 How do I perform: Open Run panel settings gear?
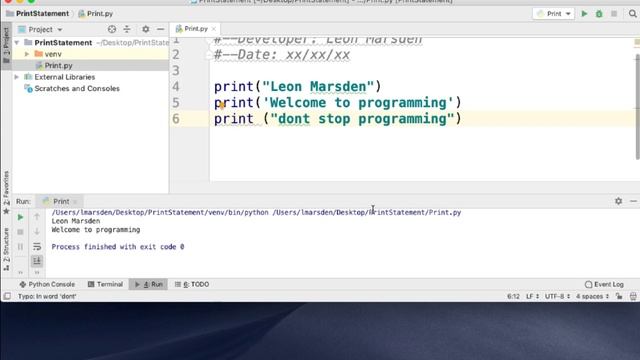coord(618,201)
